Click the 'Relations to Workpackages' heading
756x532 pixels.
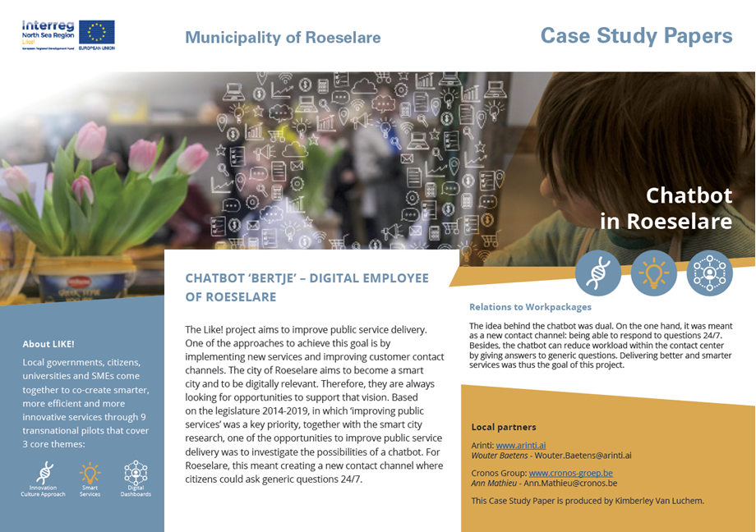tap(530, 307)
